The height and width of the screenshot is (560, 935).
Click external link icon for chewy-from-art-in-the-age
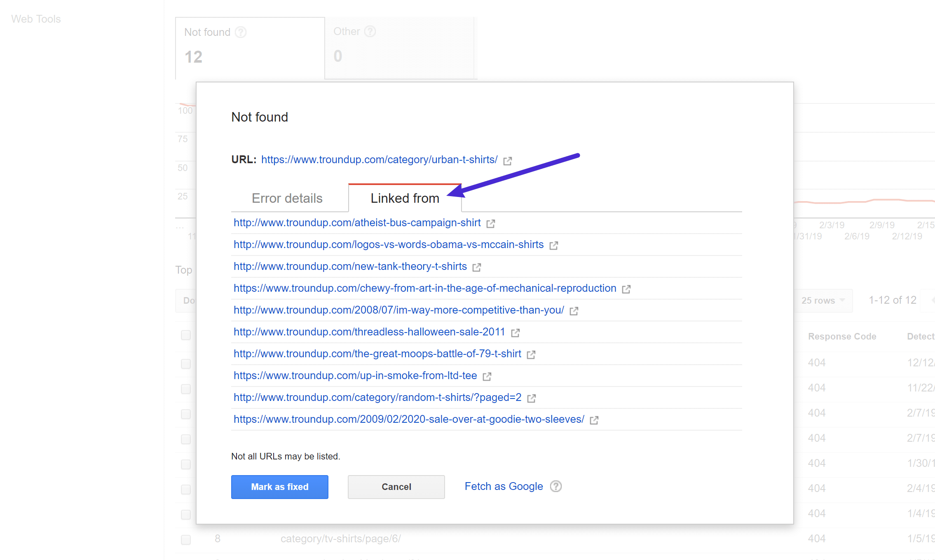(x=626, y=289)
